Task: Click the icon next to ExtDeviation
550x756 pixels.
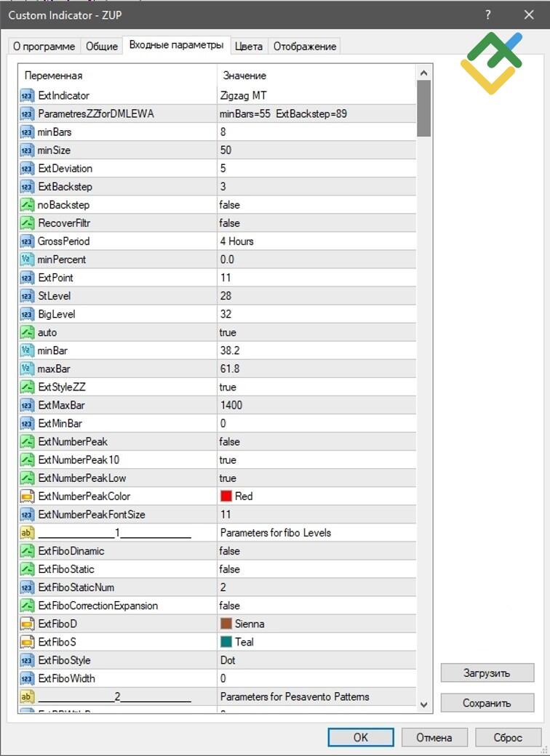Action: (27, 169)
